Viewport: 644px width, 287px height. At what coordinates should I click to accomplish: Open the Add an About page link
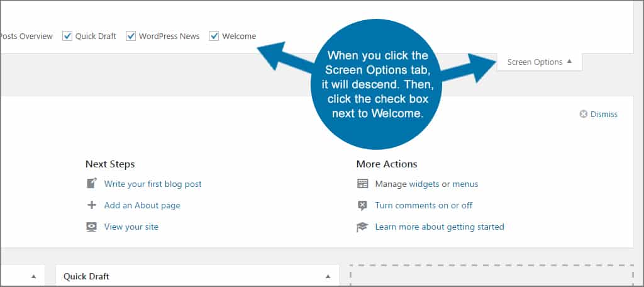[142, 205]
